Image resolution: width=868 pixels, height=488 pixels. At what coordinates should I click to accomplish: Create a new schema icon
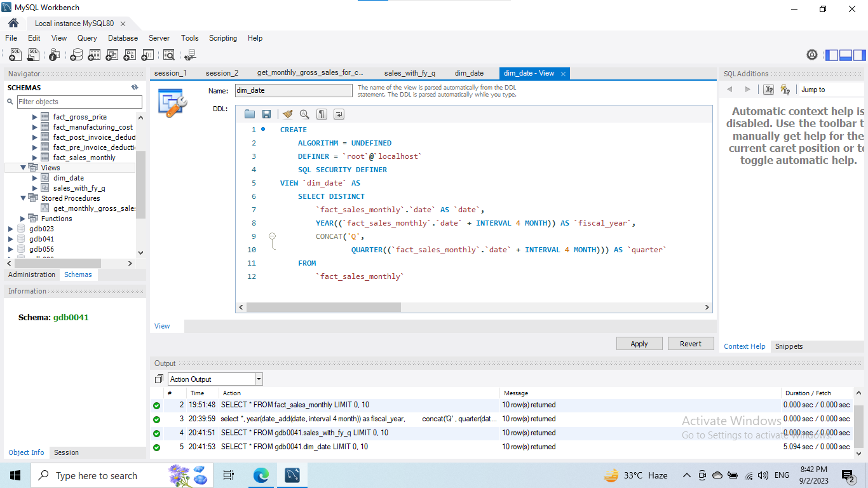76,55
